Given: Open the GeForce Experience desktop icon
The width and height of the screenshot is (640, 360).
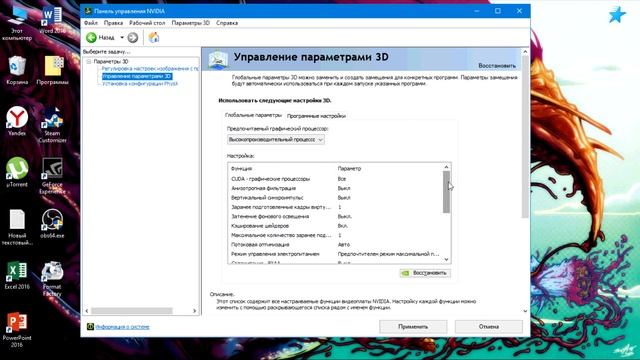Looking at the screenshot, I should 52,176.
